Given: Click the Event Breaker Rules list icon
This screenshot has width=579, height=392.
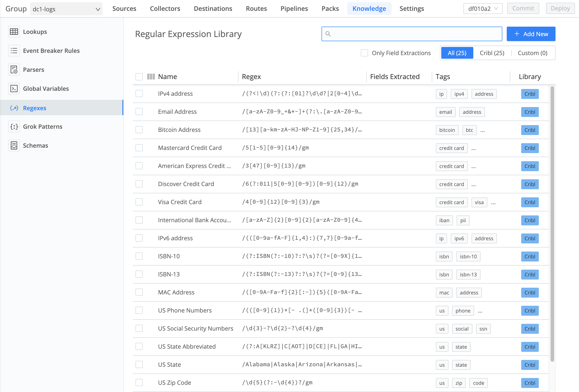Looking at the screenshot, I should [x=14, y=51].
